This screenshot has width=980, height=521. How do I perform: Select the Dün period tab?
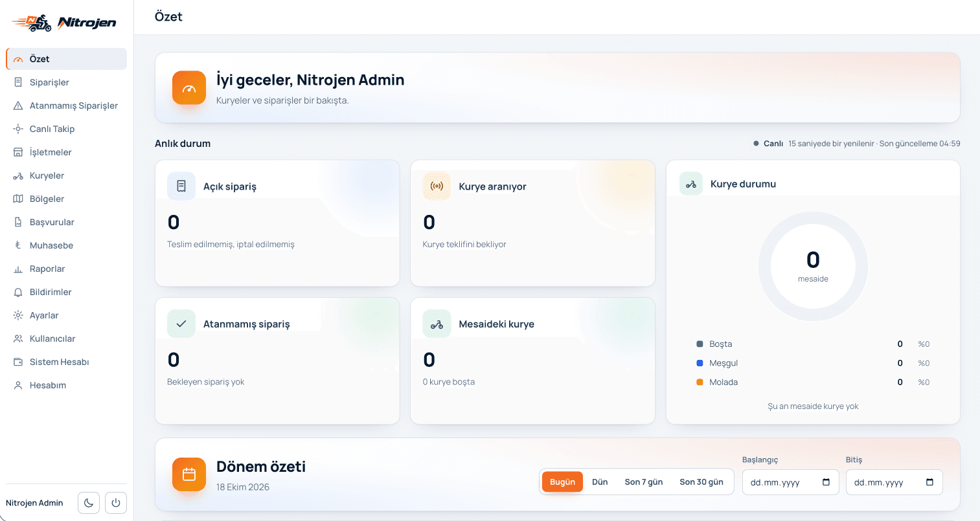(600, 482)
